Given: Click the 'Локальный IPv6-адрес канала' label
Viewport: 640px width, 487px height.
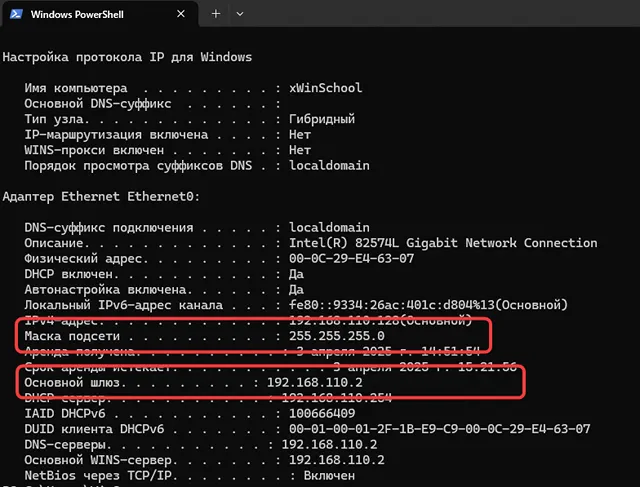Looking at the screenshot, I should pyautogui.click(x=123, y=305).
